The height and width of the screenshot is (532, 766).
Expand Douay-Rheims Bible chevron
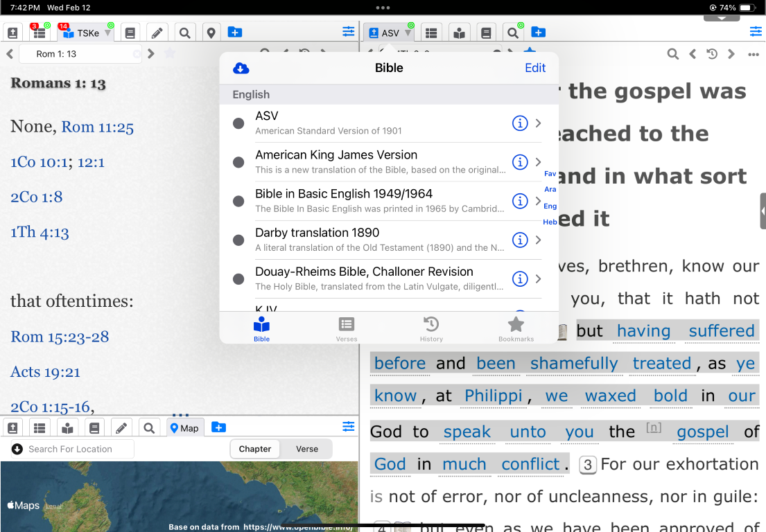click(539, 279)
